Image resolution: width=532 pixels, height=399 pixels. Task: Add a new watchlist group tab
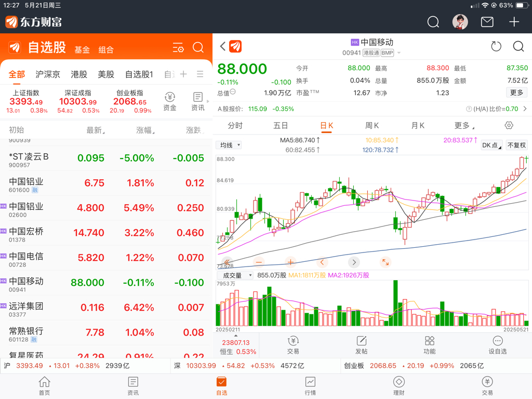(183, 74)
